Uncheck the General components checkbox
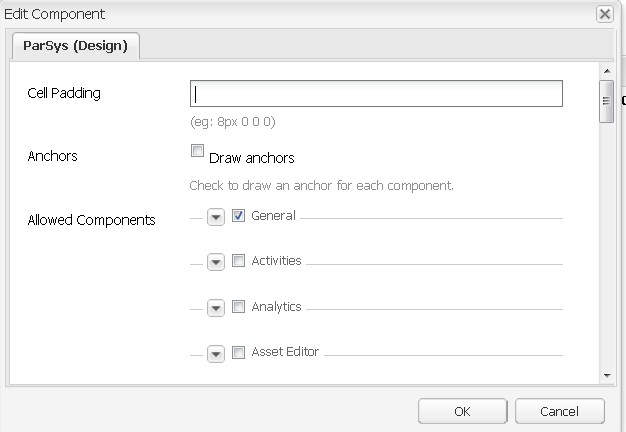 (238, 216)
